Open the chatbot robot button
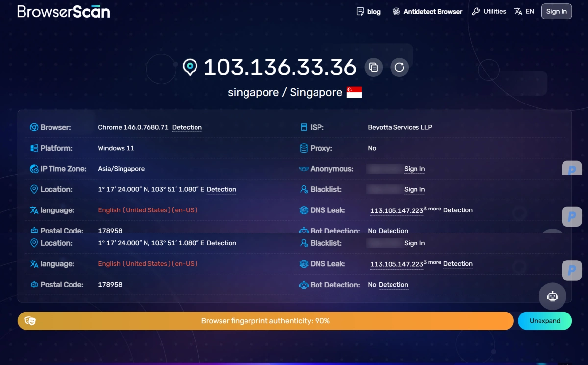This screenshot has height=365, width=588. click(x=553, y=296)
